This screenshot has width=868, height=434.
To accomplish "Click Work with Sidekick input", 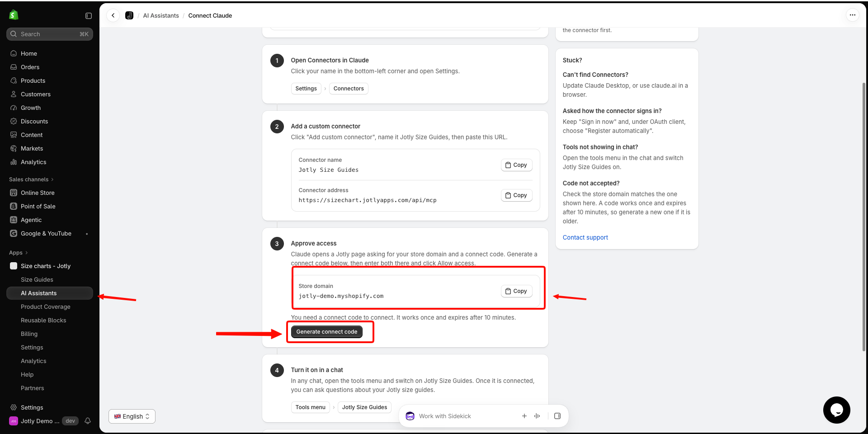I will click(x=466, y=416).
